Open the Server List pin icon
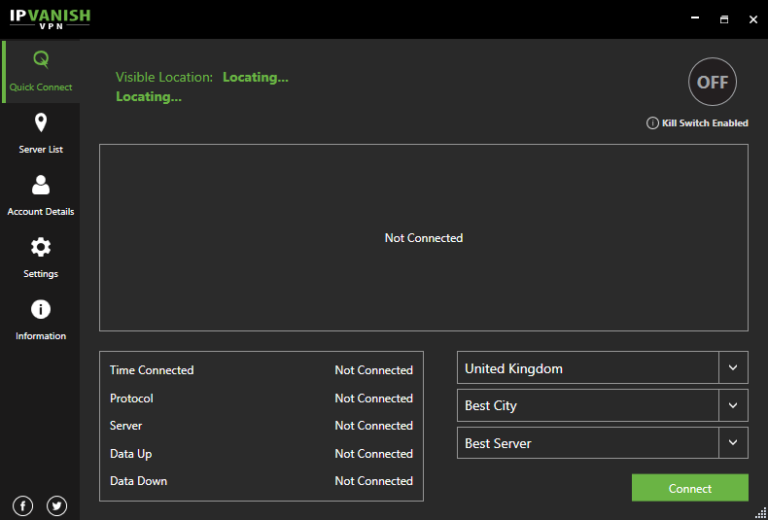 [x=41, y=122]
